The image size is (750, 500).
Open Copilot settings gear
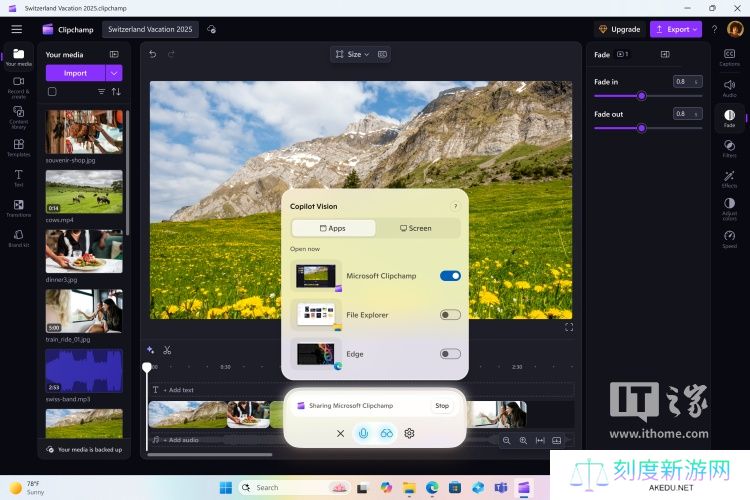pyautogui.click(x=409, y=433)
